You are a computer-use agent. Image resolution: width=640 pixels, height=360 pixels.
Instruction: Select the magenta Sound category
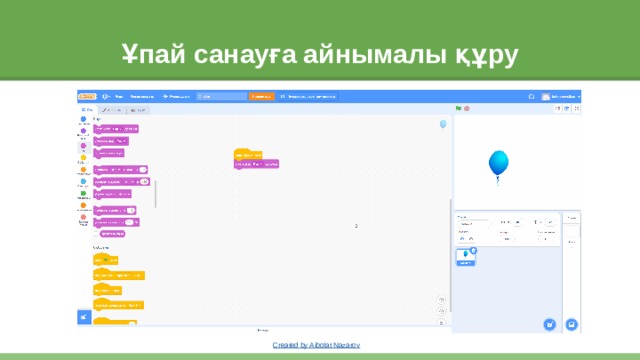[x=83, y=147]
